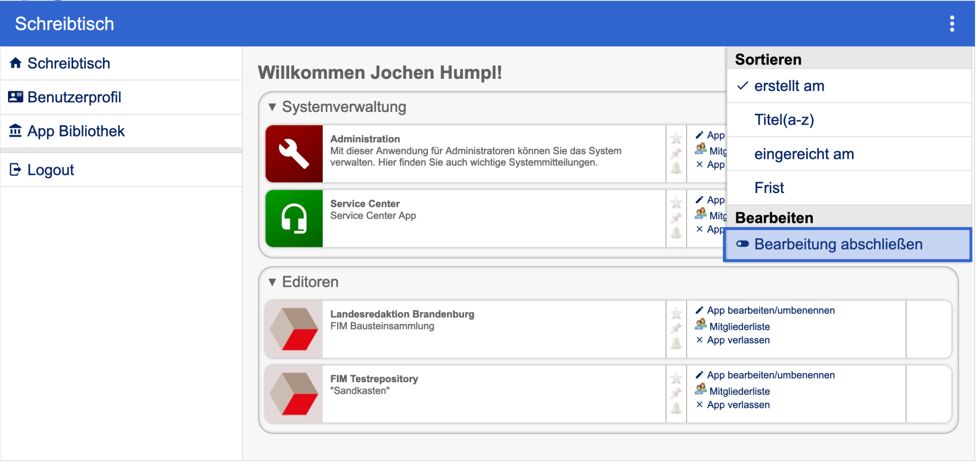Collapse the Editoren section

pyautogui.click(x=273, y=282)
